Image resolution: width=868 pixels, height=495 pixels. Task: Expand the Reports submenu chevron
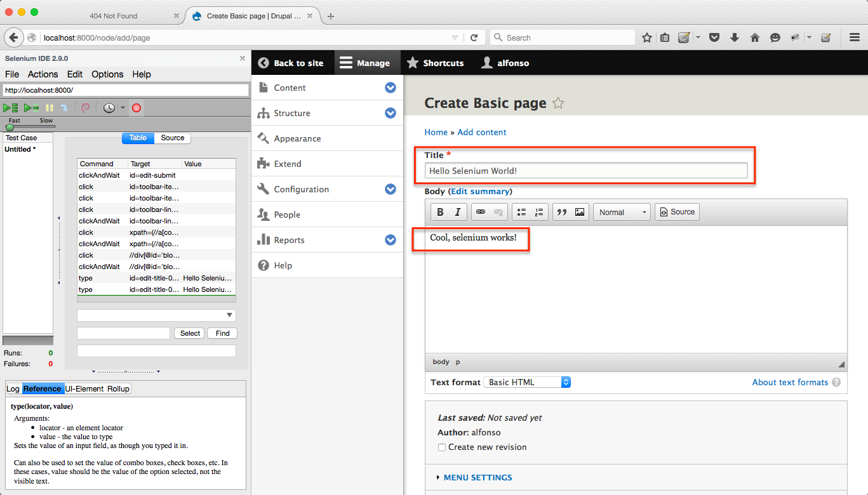pos(391,240)
